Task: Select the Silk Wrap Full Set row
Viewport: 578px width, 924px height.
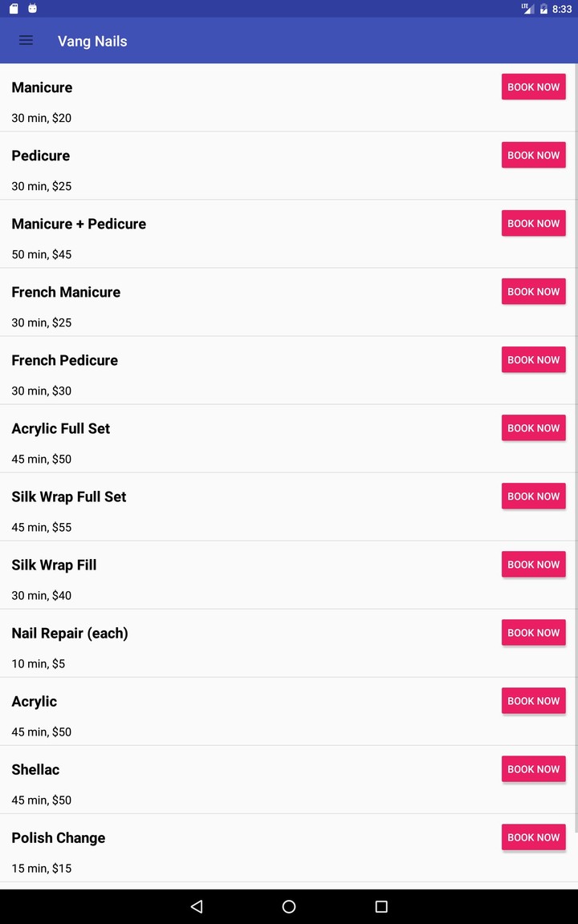Action: [x=69, y=497]
